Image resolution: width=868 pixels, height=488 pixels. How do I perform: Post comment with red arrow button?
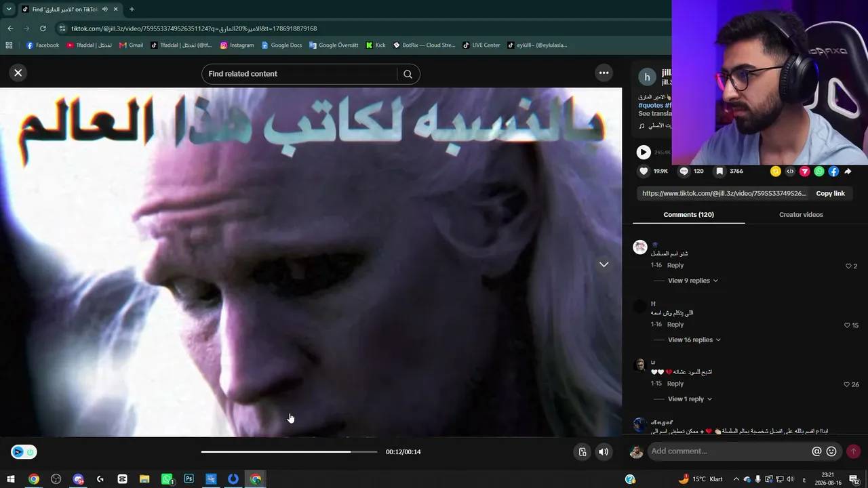click(x=853, y=451)
